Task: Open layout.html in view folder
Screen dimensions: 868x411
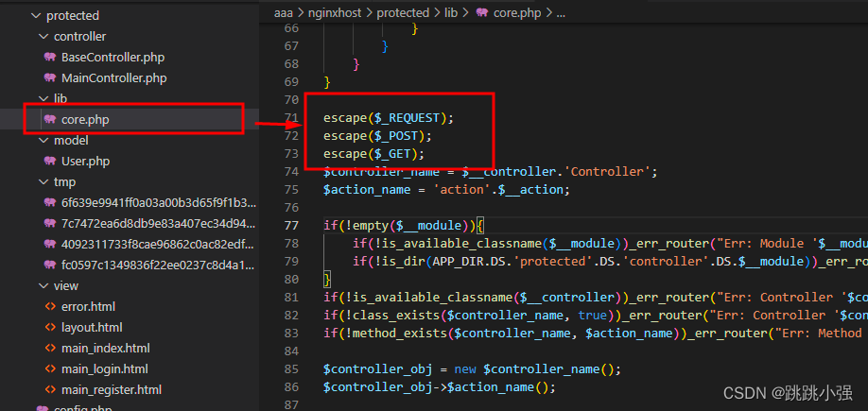Action: tap(92, 328)
